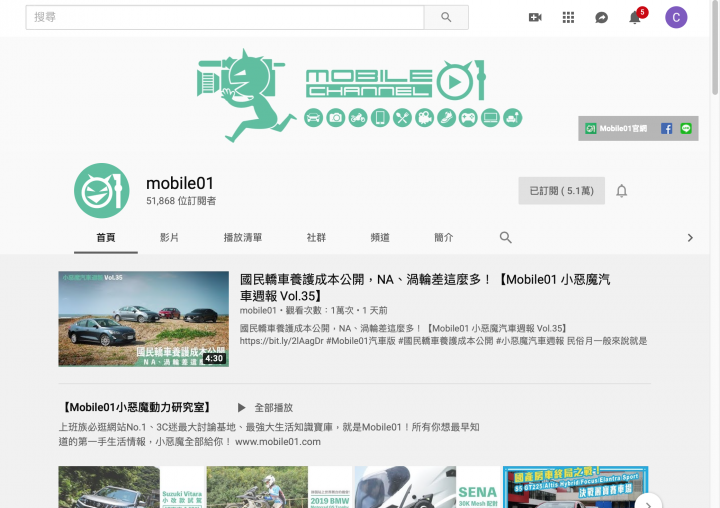Switch to the 影片 tab
The height and width of the screenshot is (508, 720).
[x=169, y=237]
